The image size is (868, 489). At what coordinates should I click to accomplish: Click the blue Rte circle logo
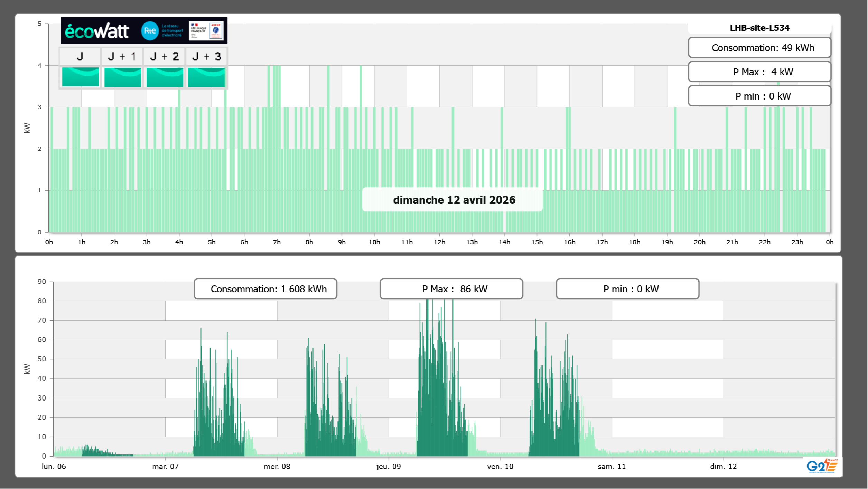(x=150, y=31)
